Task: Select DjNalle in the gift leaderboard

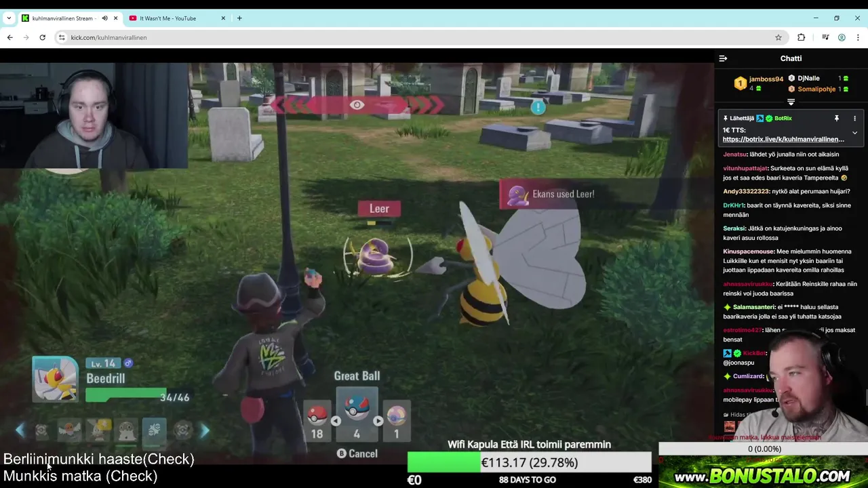Action: pos(808,79)
